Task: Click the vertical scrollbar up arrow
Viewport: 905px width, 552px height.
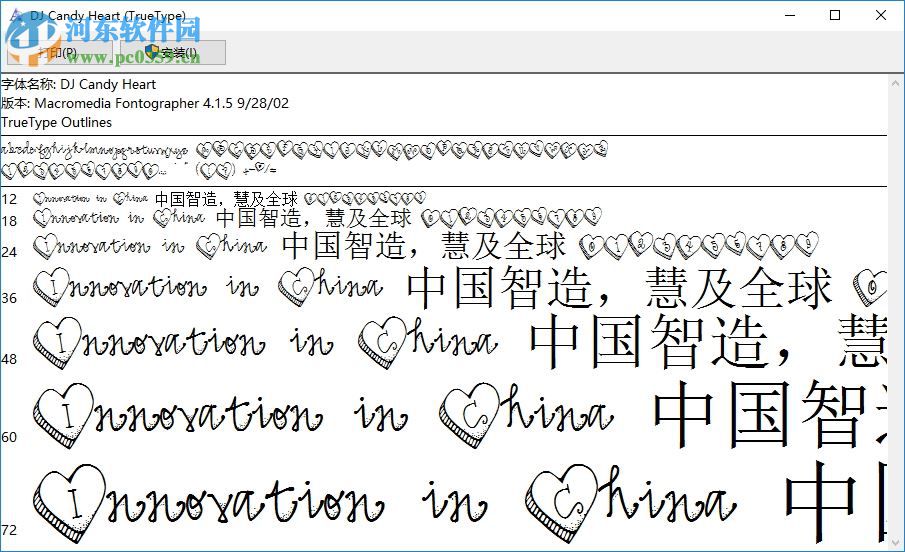Action: click(896, 83)
